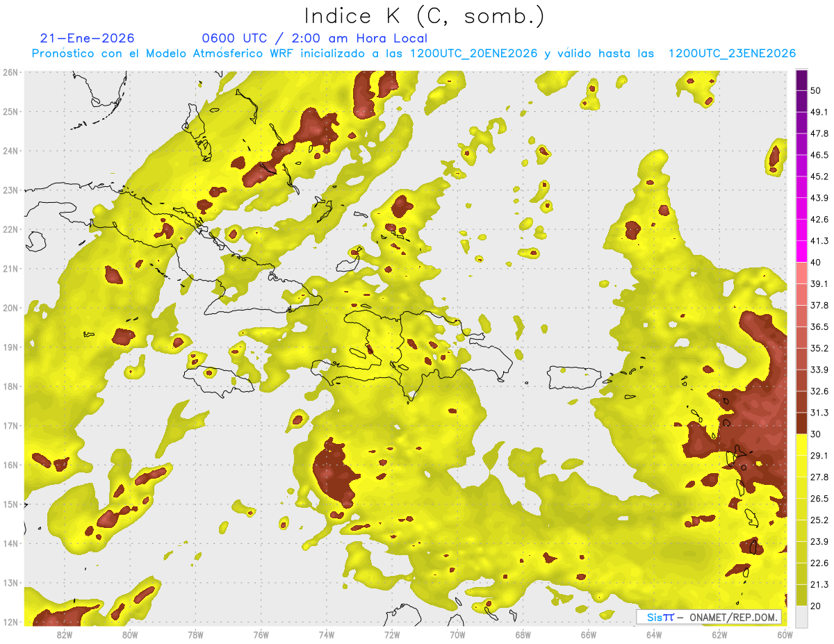
Task: Click the '0600 UTC / 2:00 am Hora Local' time text
Action: [314, 38]
